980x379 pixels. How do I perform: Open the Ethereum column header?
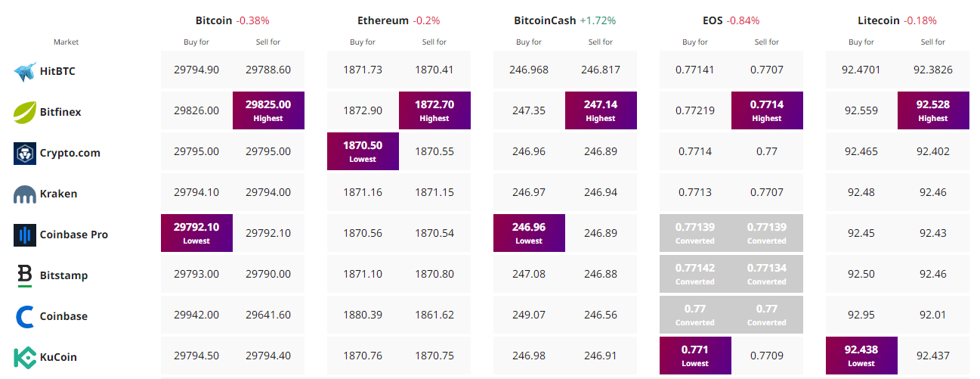383,20
